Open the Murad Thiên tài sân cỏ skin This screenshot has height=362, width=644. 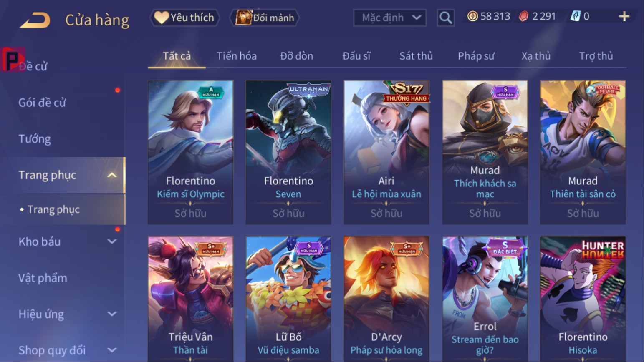pyautogui.click(x=583, y=152)
